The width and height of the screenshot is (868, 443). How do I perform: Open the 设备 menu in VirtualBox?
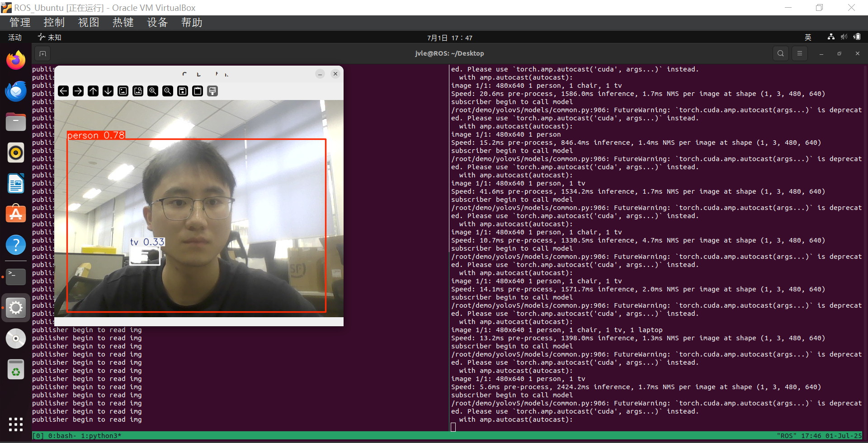(157, 23)
